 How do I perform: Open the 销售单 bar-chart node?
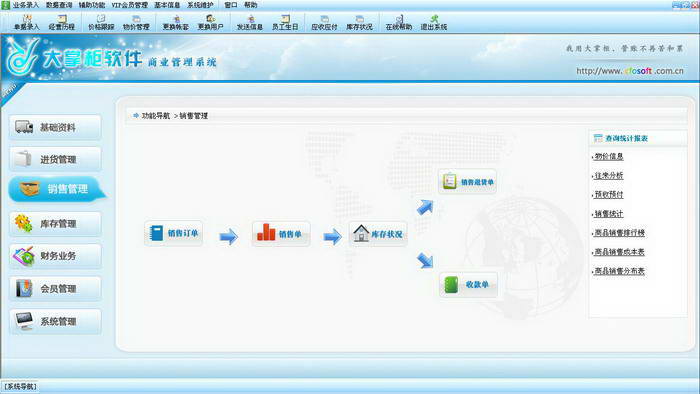point(281,233)
